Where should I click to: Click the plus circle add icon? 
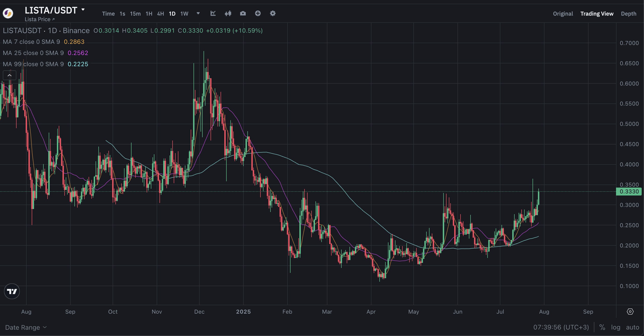click(258, 14)
